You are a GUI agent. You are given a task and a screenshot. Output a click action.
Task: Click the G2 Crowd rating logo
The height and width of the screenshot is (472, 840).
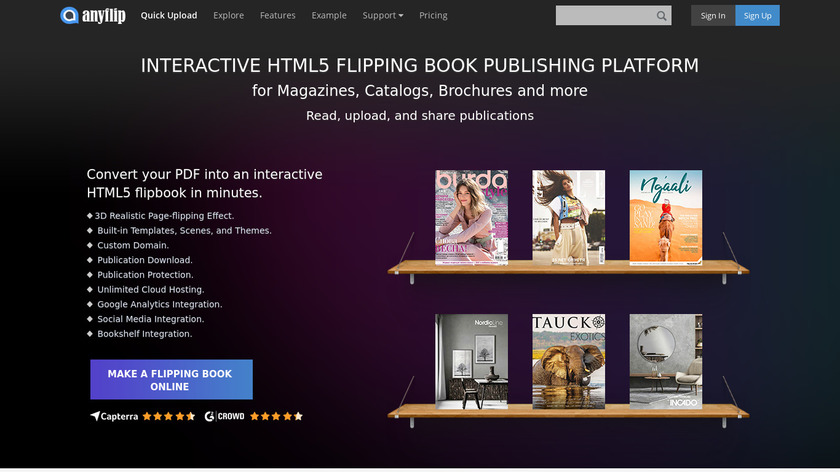pyautogui.click(x=224, y=416)
